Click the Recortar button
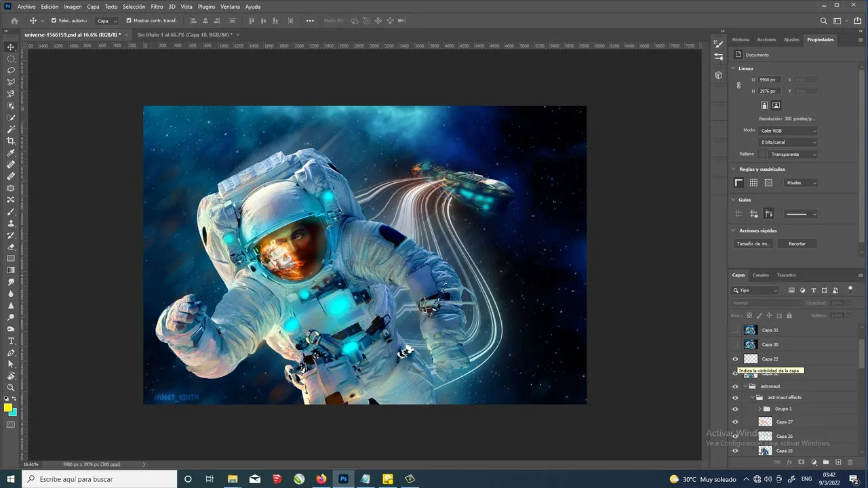The width and height of the screenshot is (868, 488). [797, 244]
